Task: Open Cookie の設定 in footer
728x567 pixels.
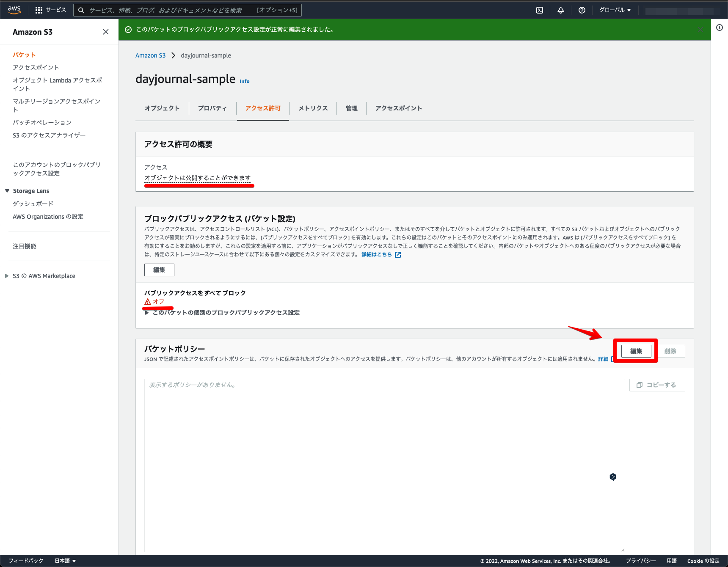Action: (x=703, y=561)
